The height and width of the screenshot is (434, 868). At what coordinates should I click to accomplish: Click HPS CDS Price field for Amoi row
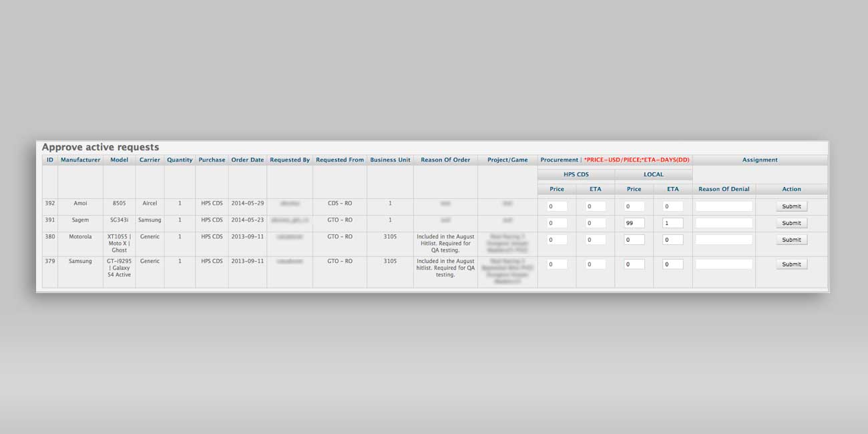(x=557, y=206)
